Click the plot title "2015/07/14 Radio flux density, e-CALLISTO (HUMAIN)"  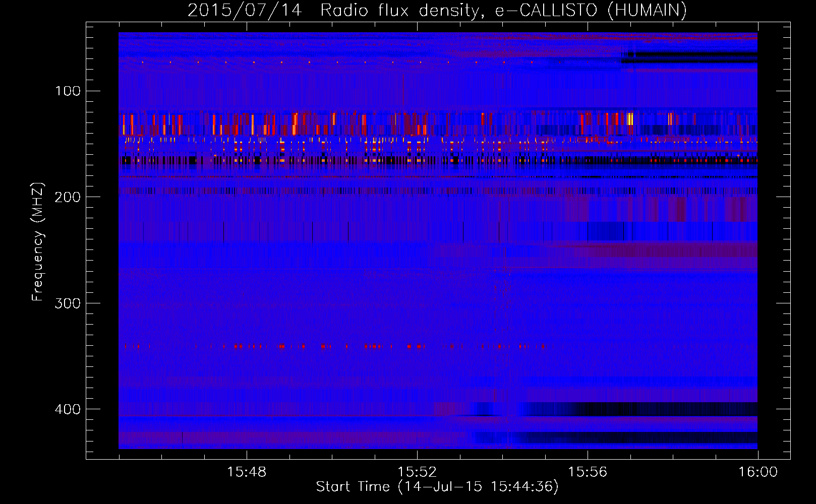[437, 10]
